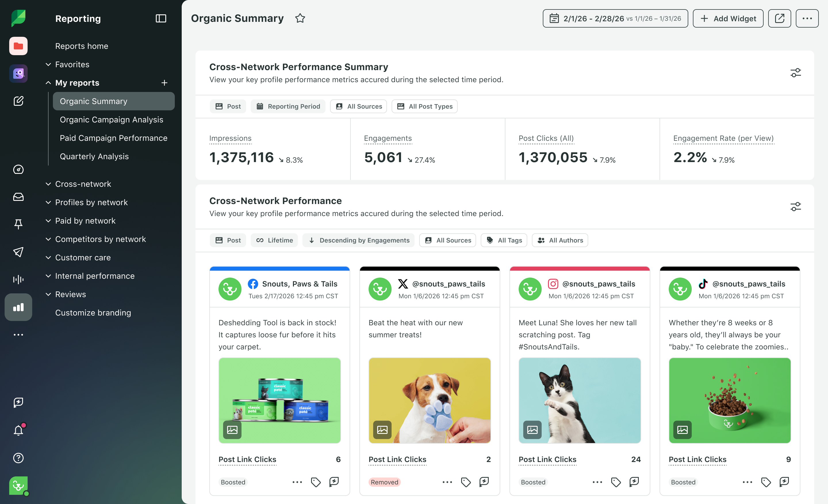The width and height of the screenshot is (828, 504).
Task: Open the help question mark icon
Action: pyautogui.click(x=18, y=458)
